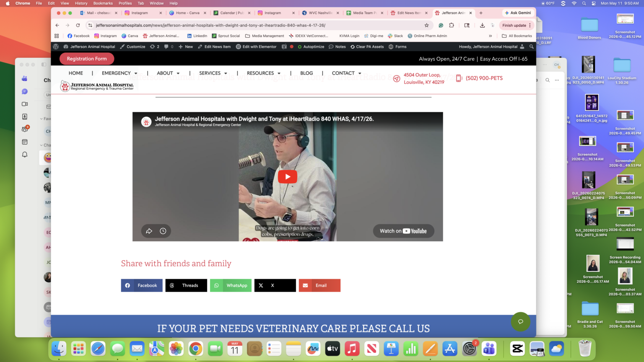The width and height of the screenshot is (644, 362).
Task: Click the admin bar search magnifier icon
Action: click(x=531, y=47)
